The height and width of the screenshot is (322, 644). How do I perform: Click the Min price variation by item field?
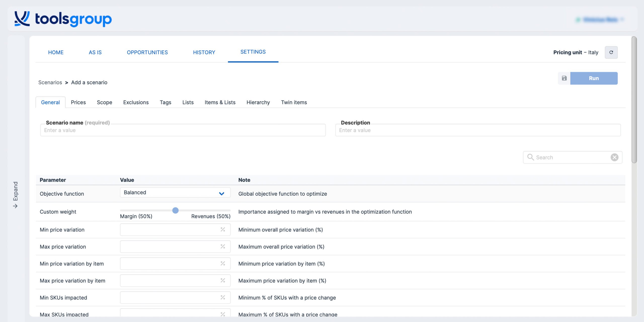coord(175,264)
